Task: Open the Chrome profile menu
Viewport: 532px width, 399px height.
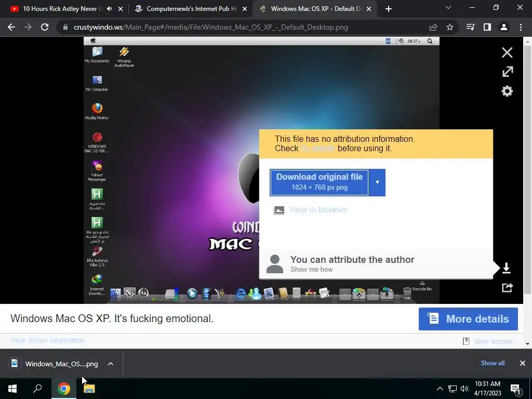Action: point(504,27)
